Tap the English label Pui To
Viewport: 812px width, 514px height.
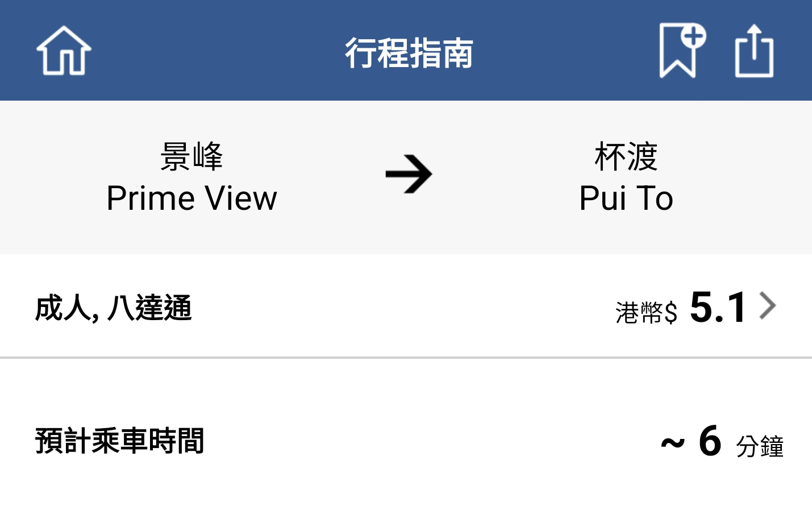pos(626,198)
